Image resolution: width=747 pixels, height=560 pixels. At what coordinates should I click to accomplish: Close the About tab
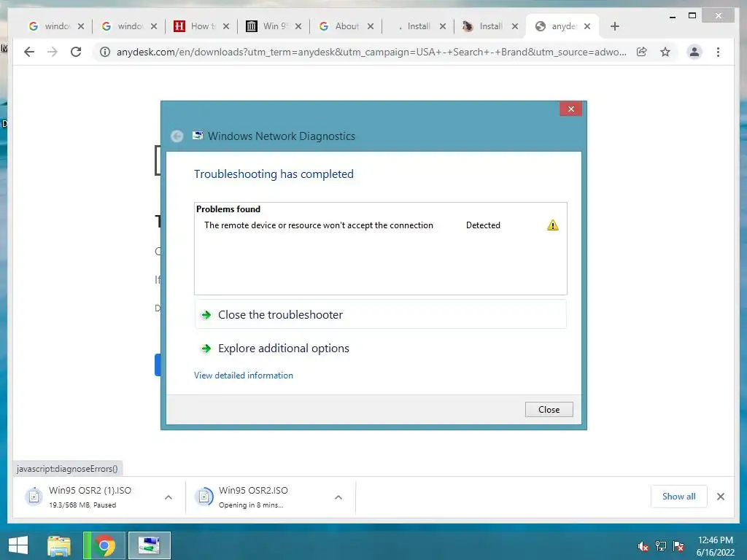370,26
